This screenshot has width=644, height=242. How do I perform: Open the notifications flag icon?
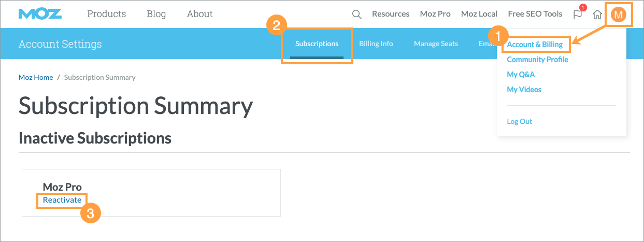coord(578,14)
